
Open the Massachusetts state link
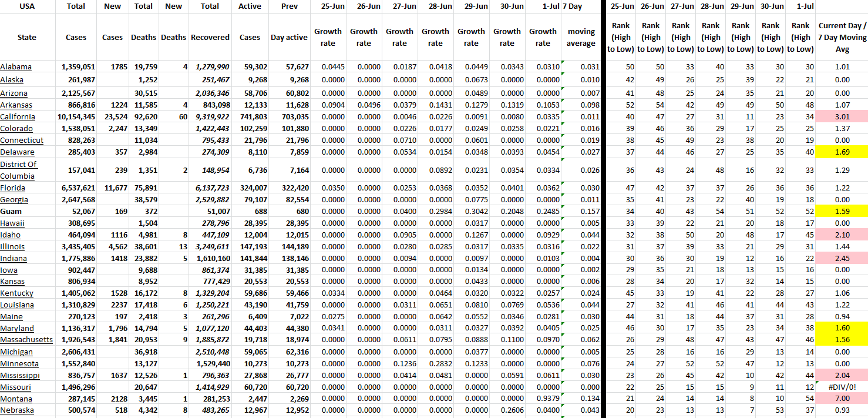pyautogui.click(x=26, y=340)
